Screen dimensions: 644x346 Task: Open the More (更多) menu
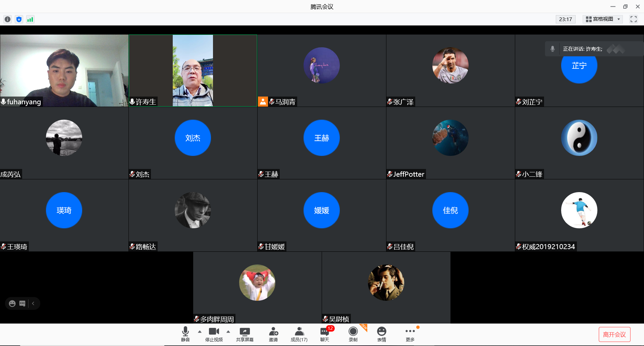(410, 334)
